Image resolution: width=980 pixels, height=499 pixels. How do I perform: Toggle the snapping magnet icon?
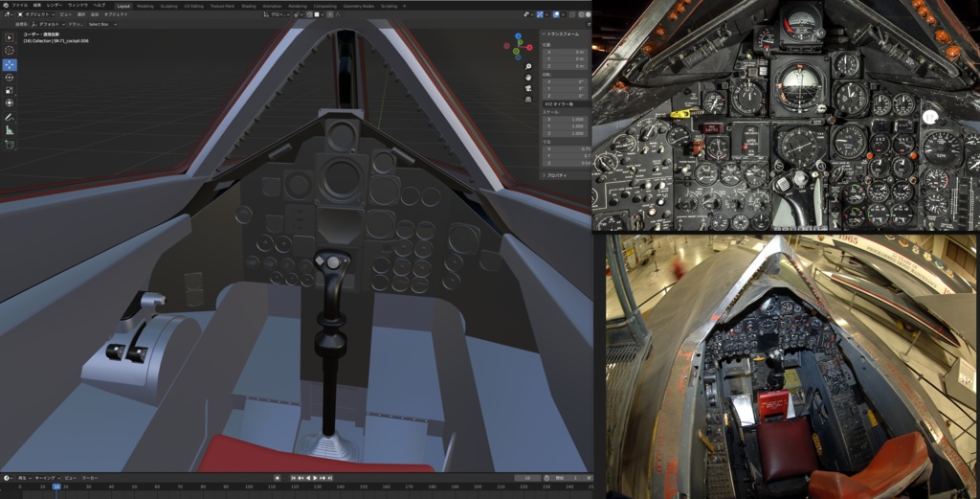click(310, 14)
